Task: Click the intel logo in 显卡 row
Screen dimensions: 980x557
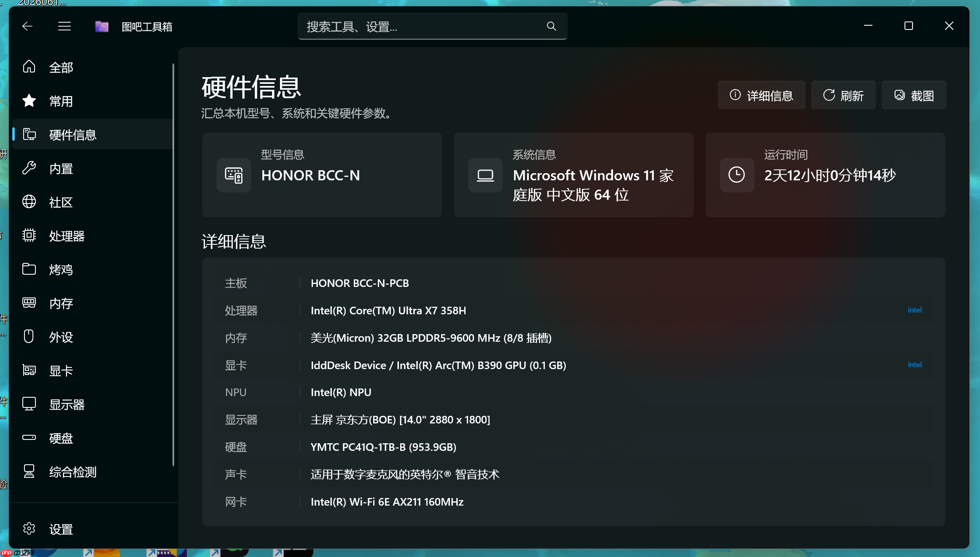Action: click(915, 365)
